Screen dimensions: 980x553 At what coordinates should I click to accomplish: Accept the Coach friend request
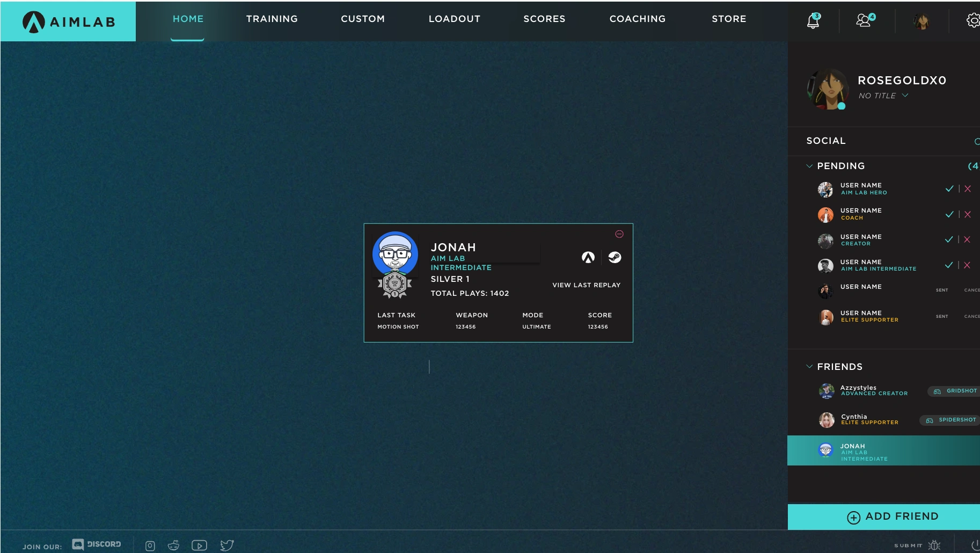(x=949, y=214)
